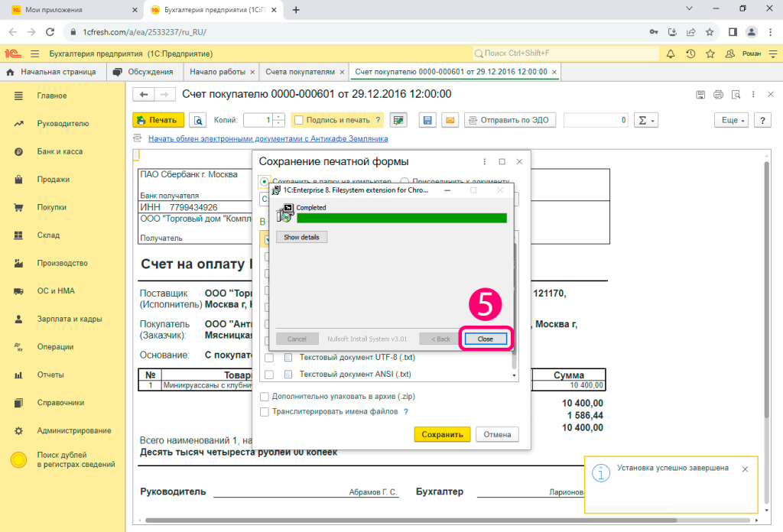Open print preview magnifier icon
The width and height of the screenshot is (783, 532).
[x=198, y=120]
